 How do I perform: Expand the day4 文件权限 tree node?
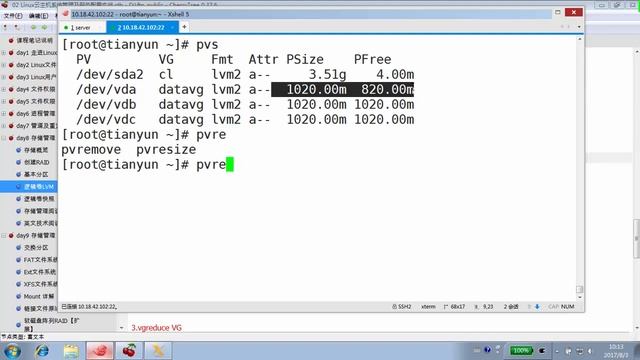[x=4, y=89]
